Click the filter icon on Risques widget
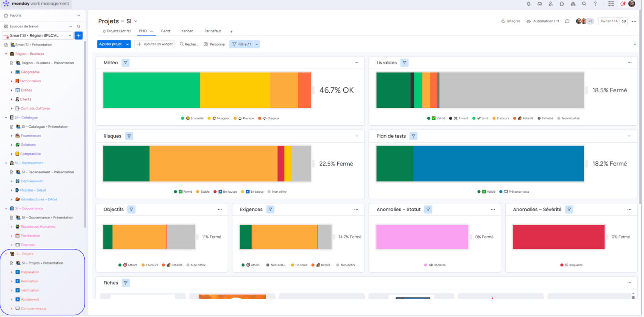 pos(129,136)
